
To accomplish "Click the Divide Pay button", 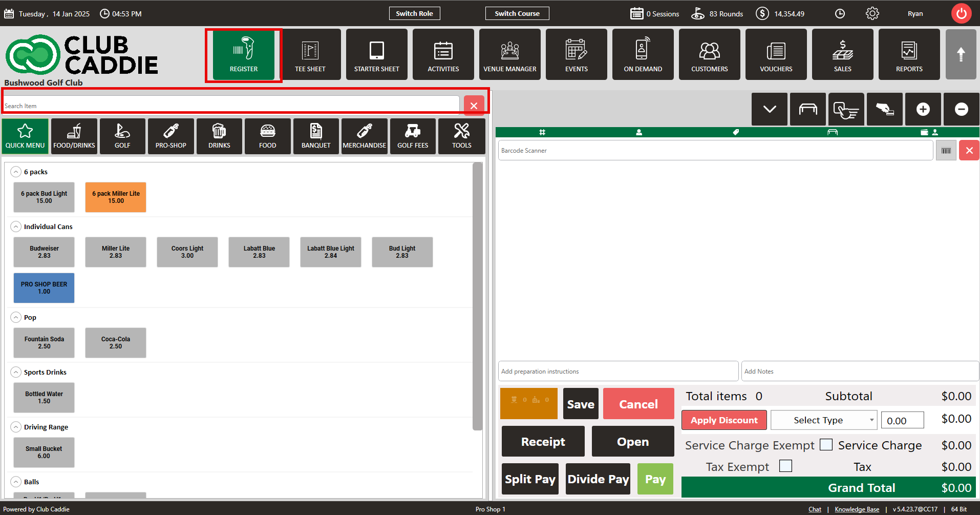I will (598, 479).
